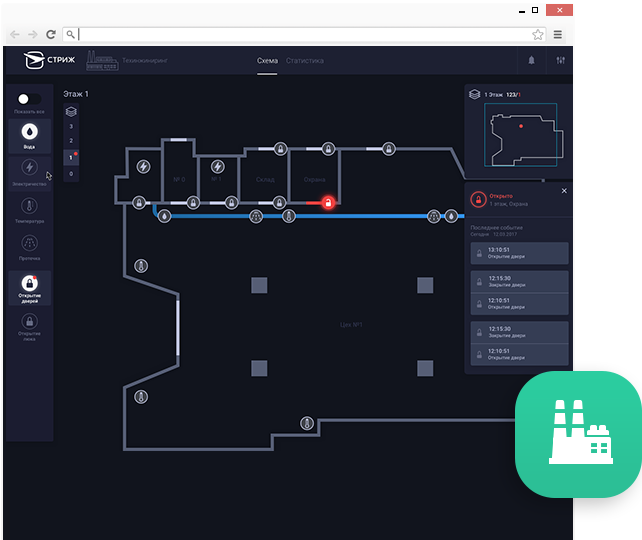
Task: Toggle the Открытие люка hatch filter
Action: 30,325
